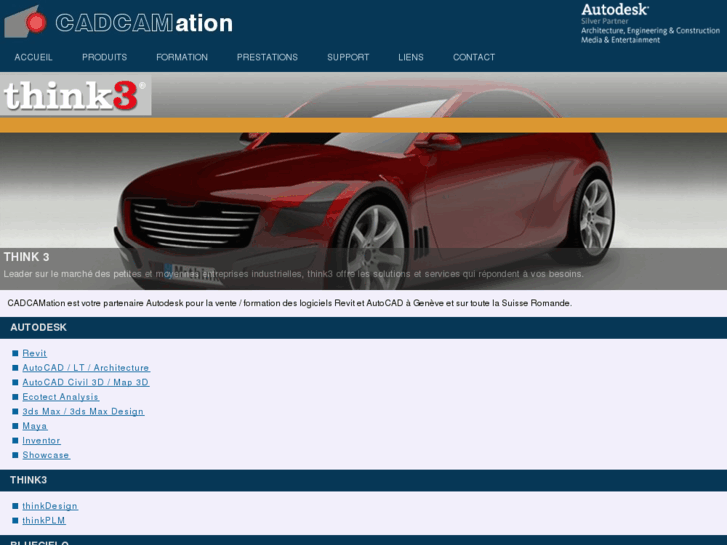
Task: Open the PRODUITS menu item
Action: point(104,57)
